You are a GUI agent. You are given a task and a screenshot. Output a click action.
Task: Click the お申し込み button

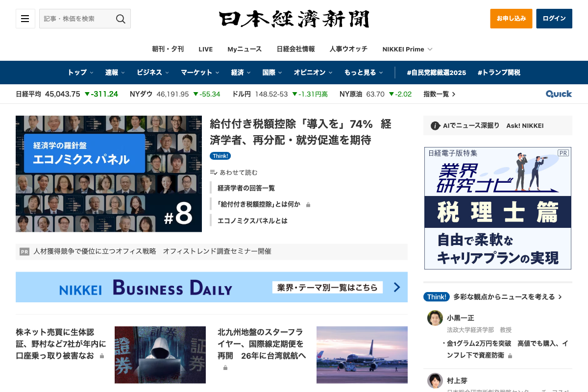pyautogui.click(x=511, y=19)
